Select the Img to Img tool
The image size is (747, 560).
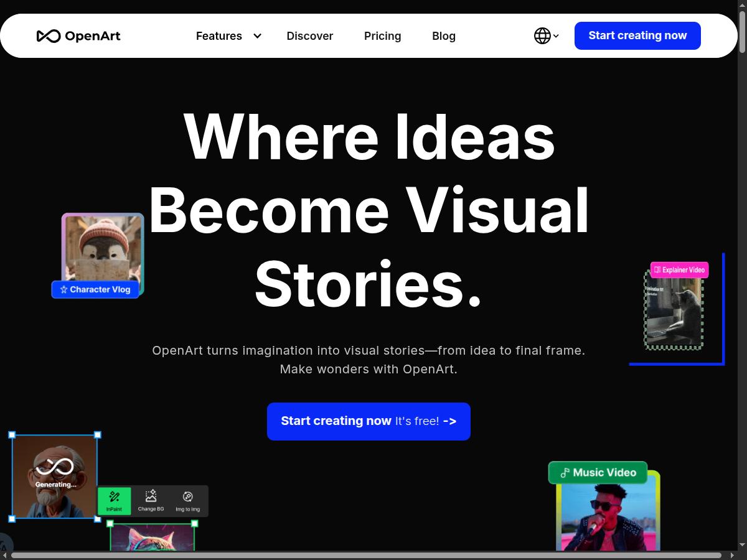coord(187,501)
